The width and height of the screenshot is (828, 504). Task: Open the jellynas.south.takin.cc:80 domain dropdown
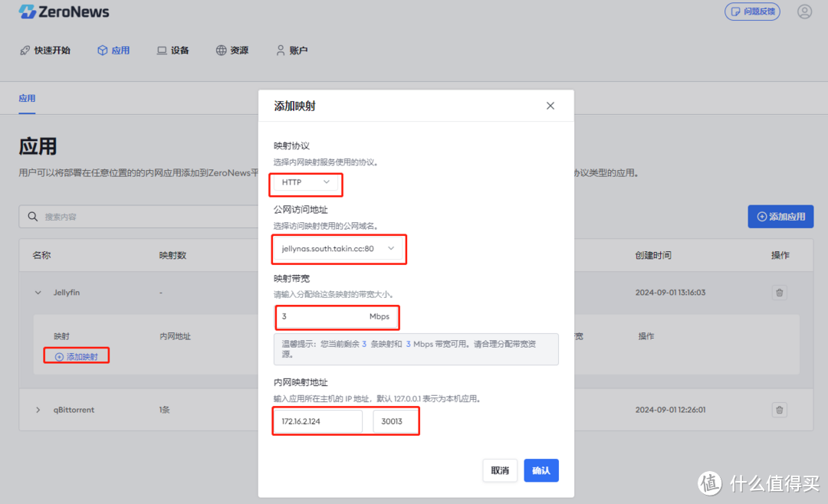[339, 249]
